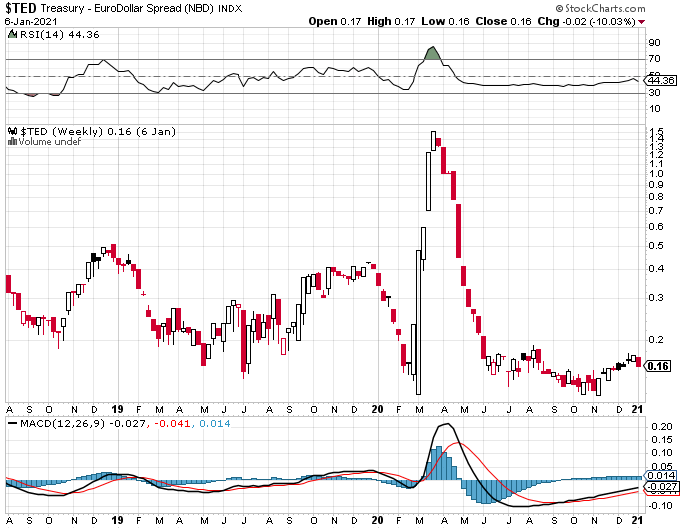
Task: Click the RSI(14) legend line icon
Action: pyautogui.click(x=11, y=33)
